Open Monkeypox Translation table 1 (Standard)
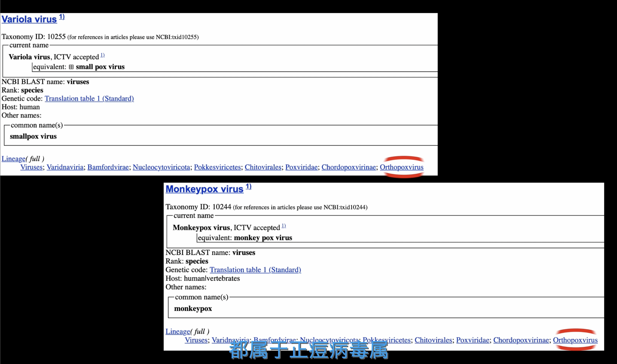Screen dimensions: 617x364 tap(255, 270)
